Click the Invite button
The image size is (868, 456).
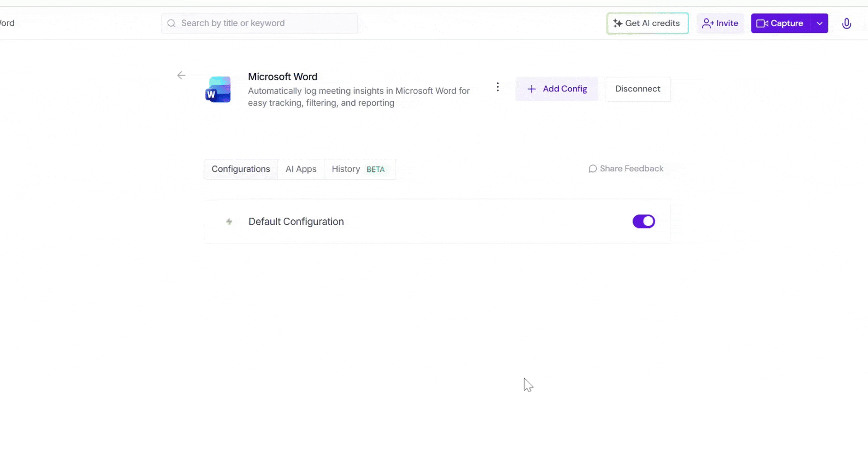coord(720,24)
